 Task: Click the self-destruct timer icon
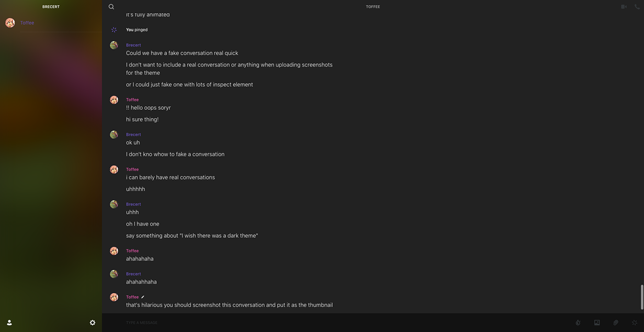pyautogui.click(x=578, y=323)
